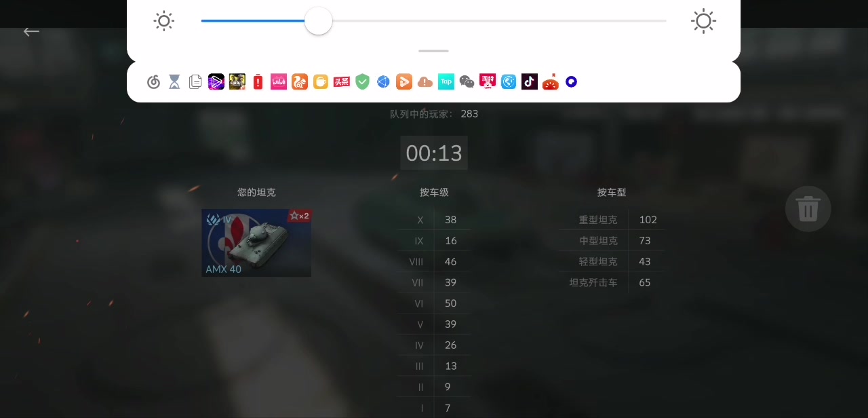Collapse panel using the drag handle bar
868x418 pixels.
[x=433, y=51]
